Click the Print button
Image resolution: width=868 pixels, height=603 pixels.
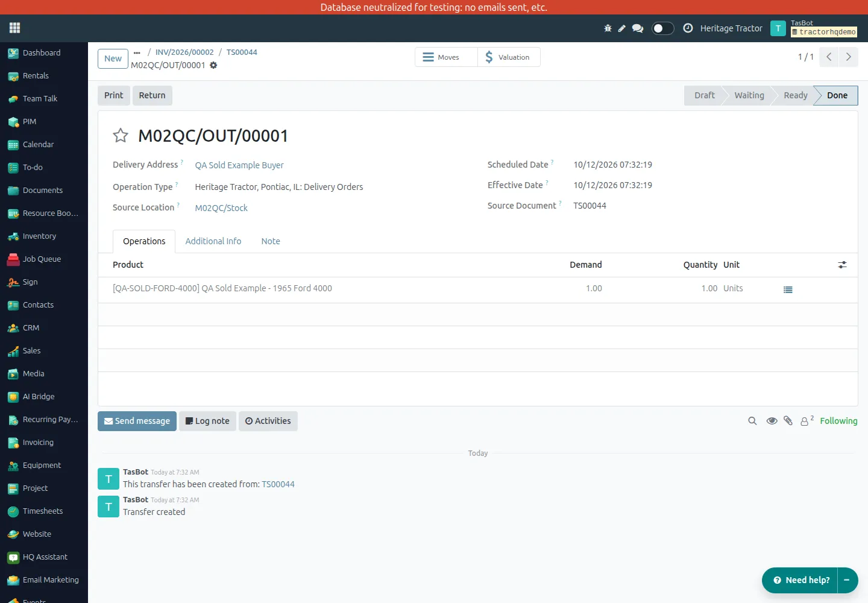[x=114, y=95]
